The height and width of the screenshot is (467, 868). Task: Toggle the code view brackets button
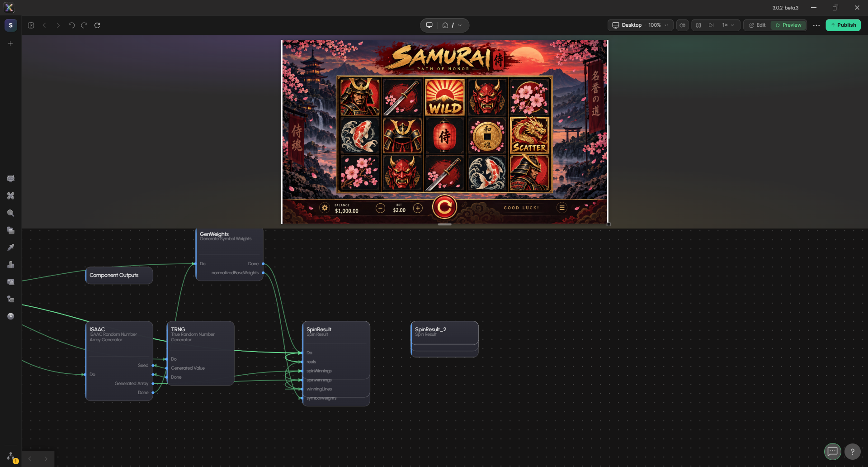(x=683, y=25)
